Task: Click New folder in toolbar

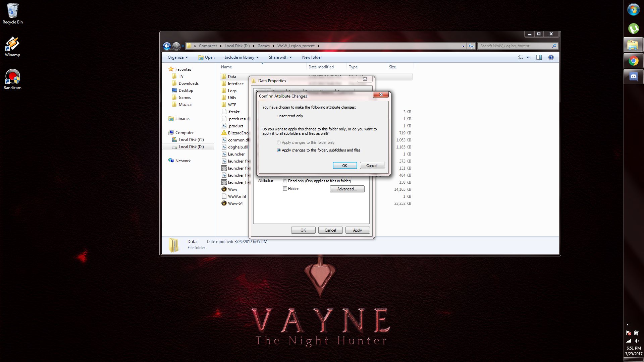Action: coord(312,57)
